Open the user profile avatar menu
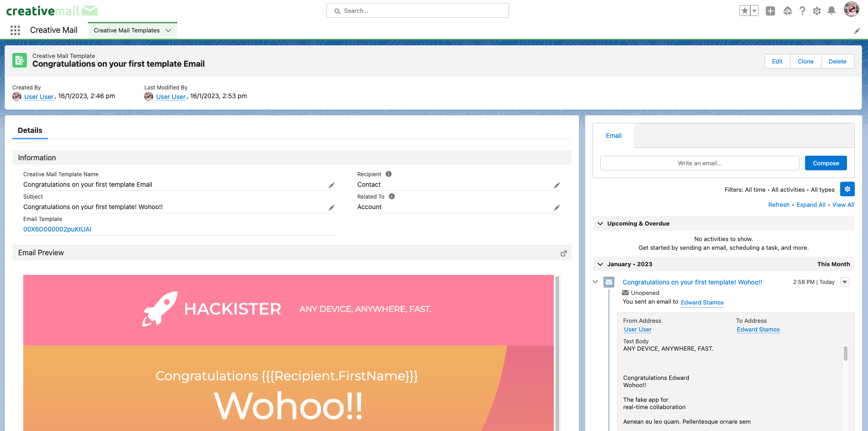Screen dimensions: 868x431 pos(852,9)
